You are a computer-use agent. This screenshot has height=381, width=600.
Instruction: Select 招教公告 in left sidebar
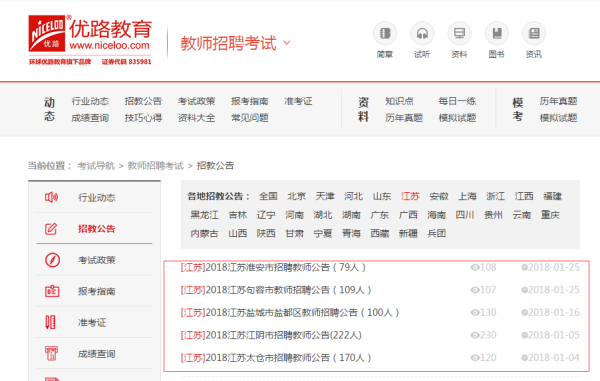click(96, 229)
